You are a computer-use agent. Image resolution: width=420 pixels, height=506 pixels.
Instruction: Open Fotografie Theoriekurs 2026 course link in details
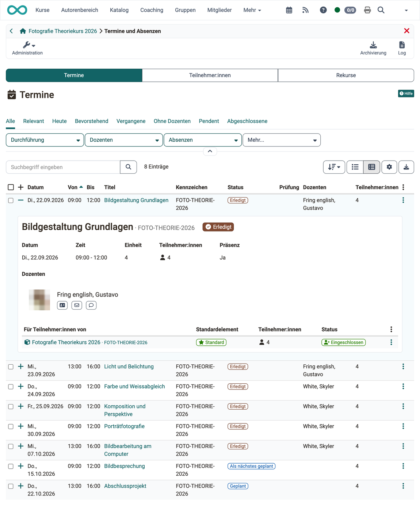tap(66, 342)
